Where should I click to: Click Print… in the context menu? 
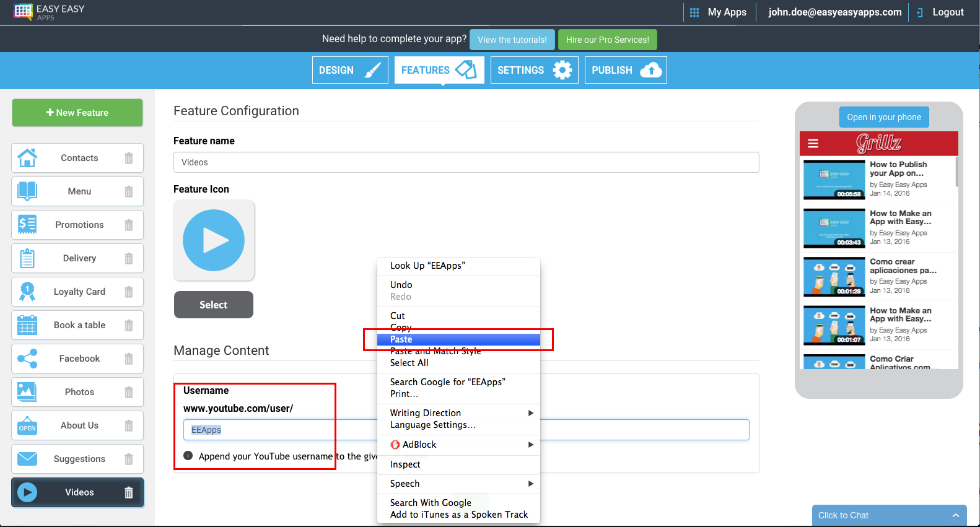pos(458,394)
